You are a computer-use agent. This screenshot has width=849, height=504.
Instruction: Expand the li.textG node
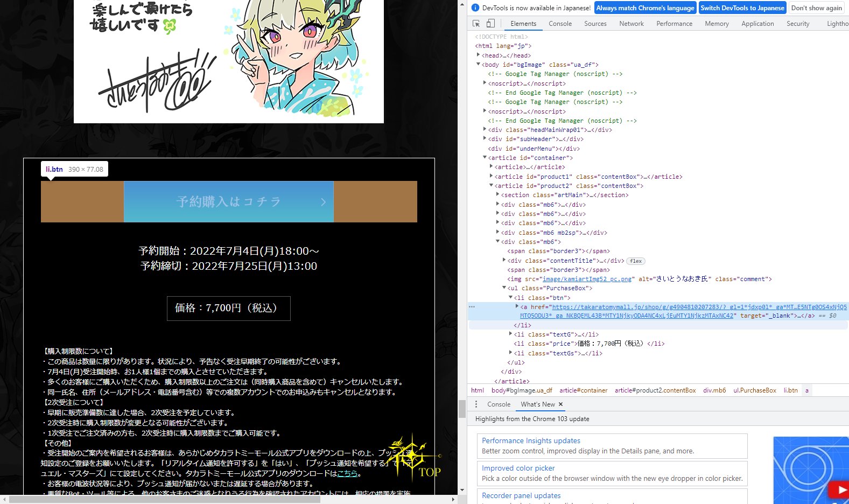pyautogui.click(x=510, y=334)
